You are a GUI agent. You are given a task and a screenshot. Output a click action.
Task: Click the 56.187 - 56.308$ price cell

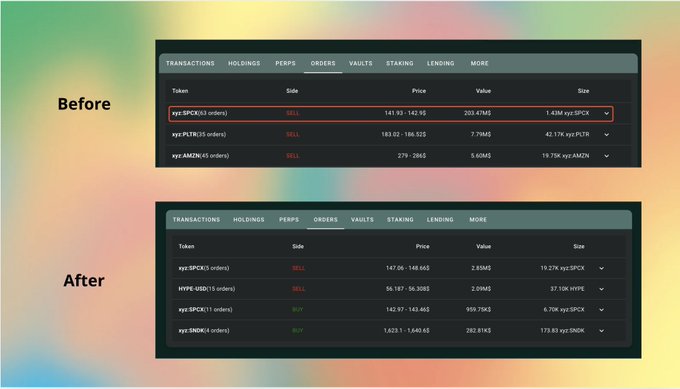[x=408, y=289]
